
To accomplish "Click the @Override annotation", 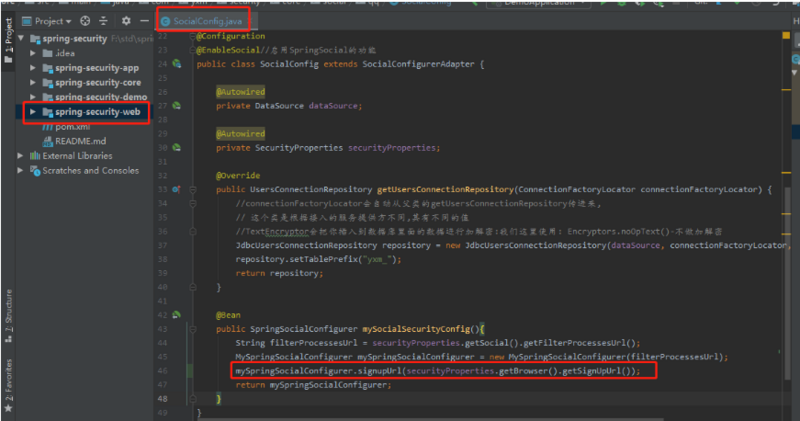I will pos(238,176).
